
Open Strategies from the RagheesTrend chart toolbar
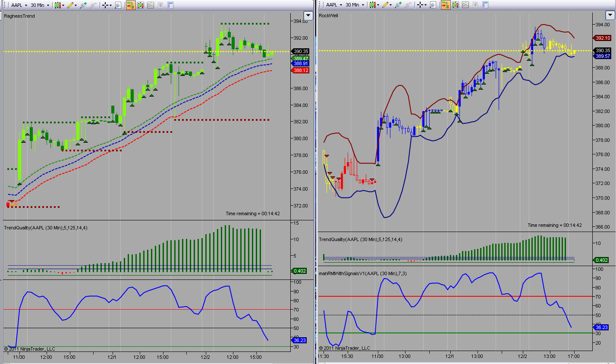[x=151, y=5]
